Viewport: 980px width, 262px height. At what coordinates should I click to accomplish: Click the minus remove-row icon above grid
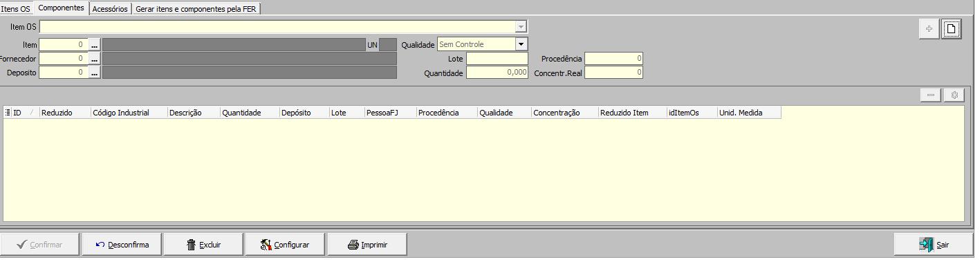coord(931,95)
